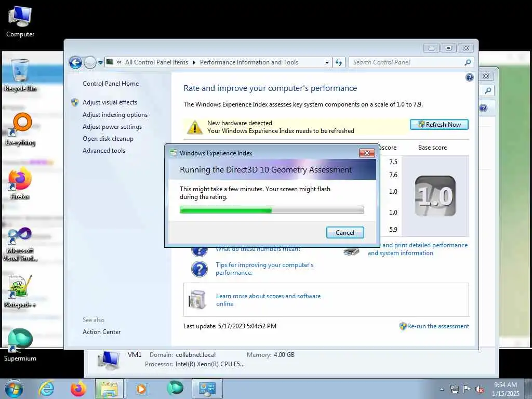Click the Windows Start orb
532x399 pixels.
(x=14, y=389)
